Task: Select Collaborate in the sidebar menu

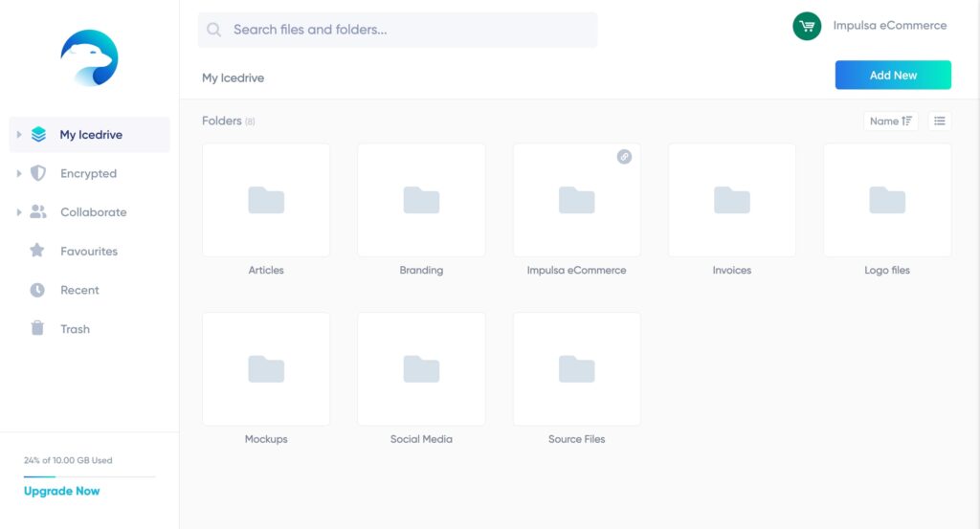Action: 93,212
